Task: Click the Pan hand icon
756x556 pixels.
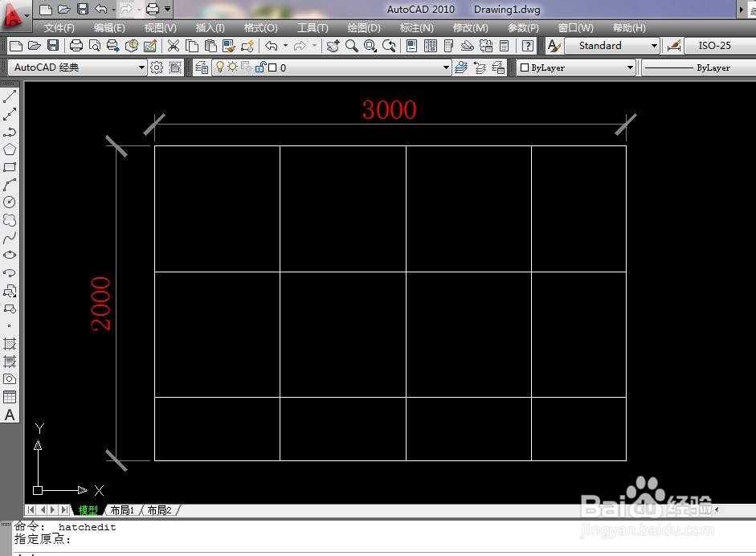Action: pos(333,46)
